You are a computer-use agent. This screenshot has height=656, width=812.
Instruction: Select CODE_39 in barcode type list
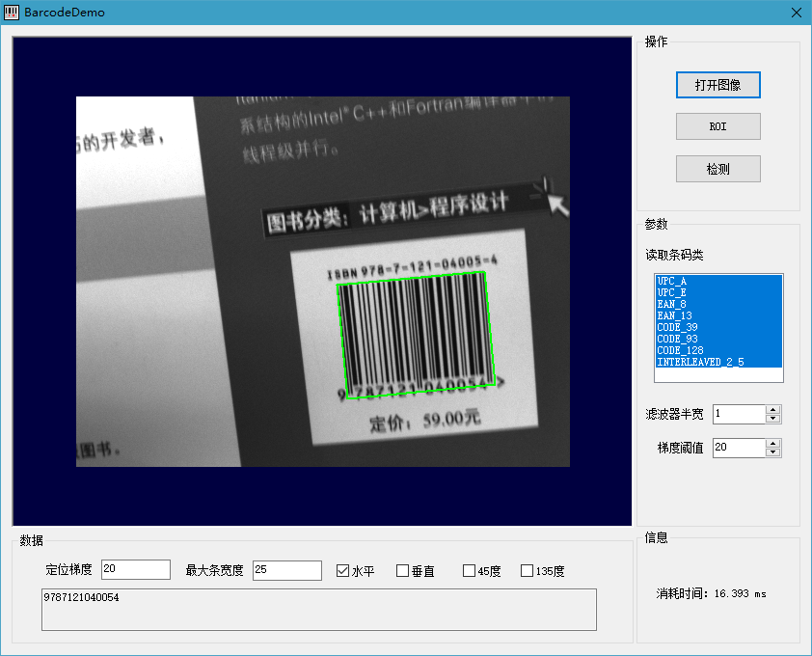point(718,327)
